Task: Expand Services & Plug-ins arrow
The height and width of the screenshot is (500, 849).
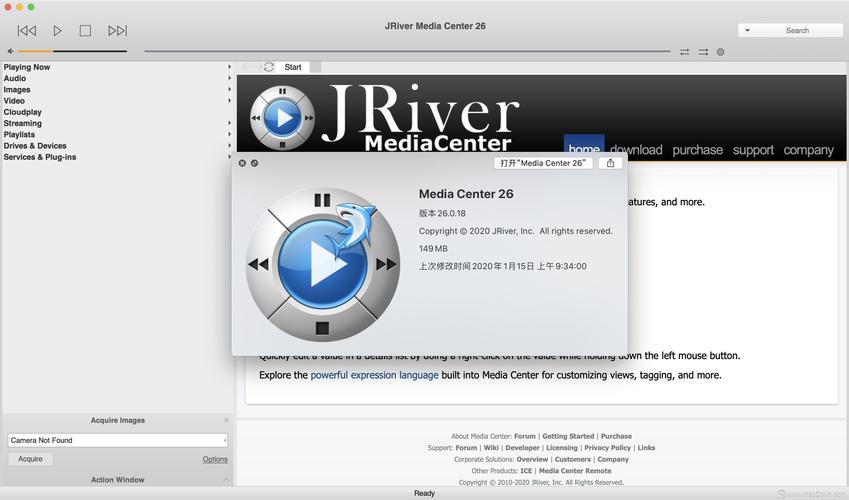Action: coord(230,157)
